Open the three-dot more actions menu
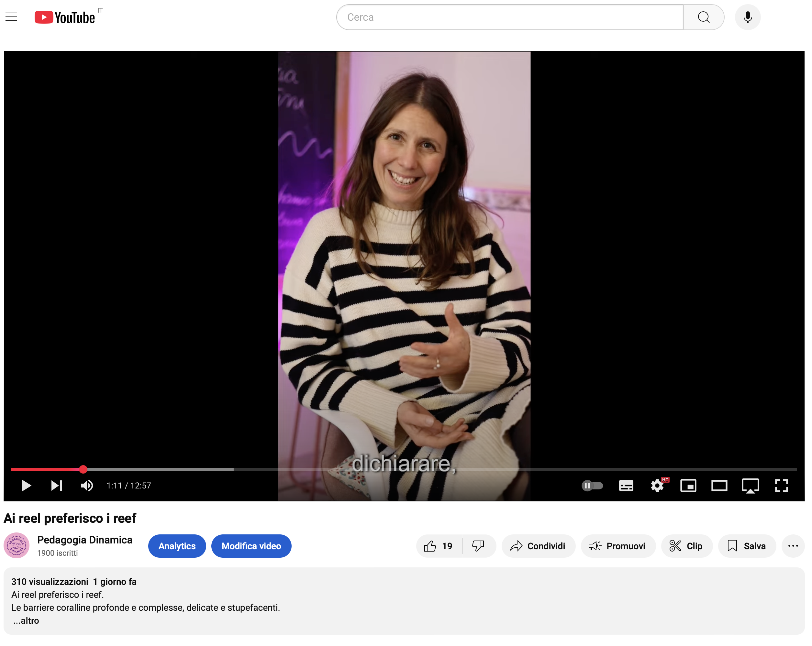Viewport: 812px width, 646px height. (x=793, y=546)
